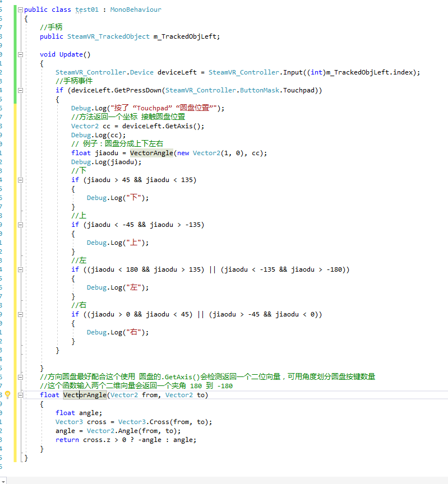448x484 pixels.
Task: Collapse the GetPressDown Touchpad if block
Action: [x=20, y=90]
